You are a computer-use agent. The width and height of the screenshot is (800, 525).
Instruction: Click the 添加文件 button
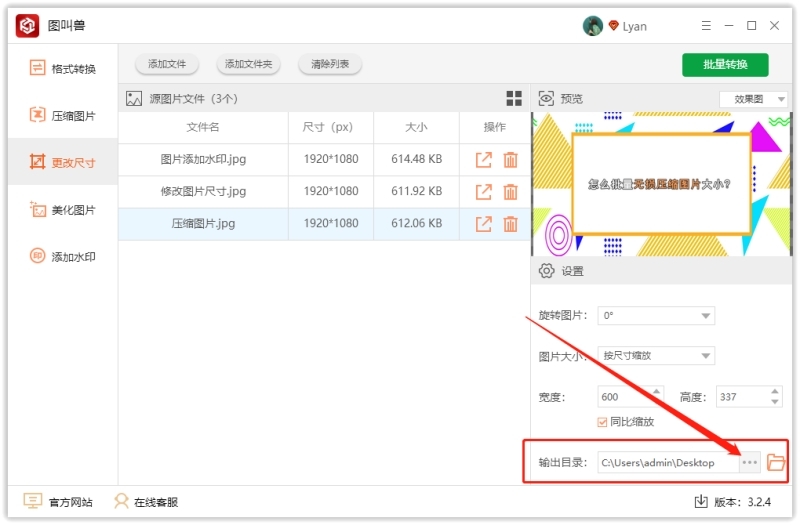[x=167, y=64]
